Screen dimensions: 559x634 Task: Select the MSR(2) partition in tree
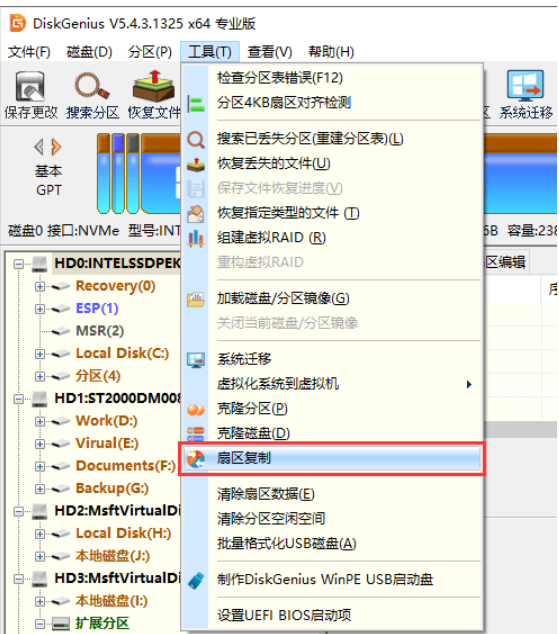coord(100,331)
